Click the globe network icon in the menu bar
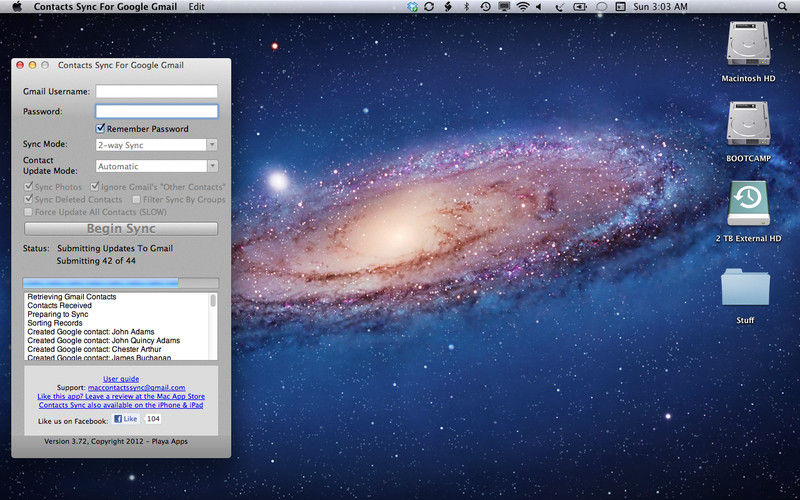The height and width of the screenshot is (500, 800). (412, 7)
